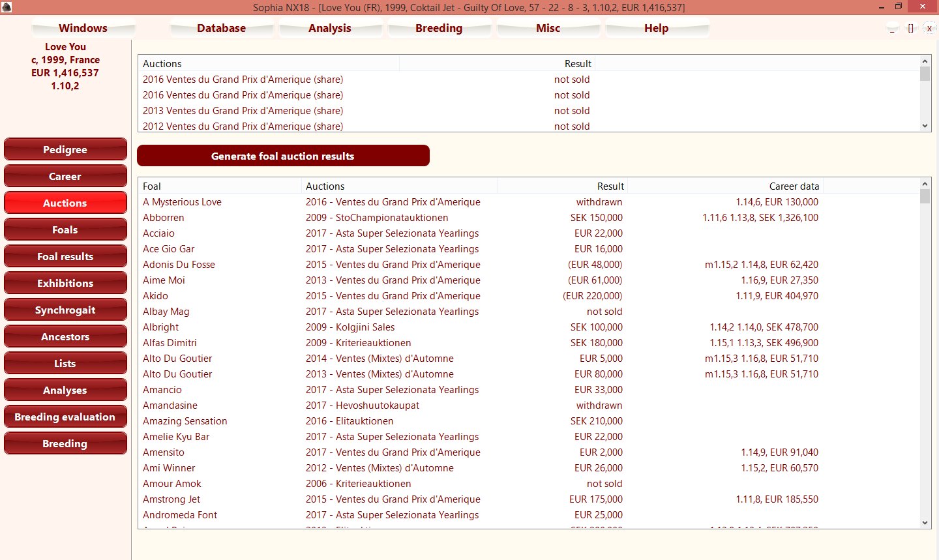Click Auctions header in foal table
Viewport: 939px width, 560px height.
(399, 186)
